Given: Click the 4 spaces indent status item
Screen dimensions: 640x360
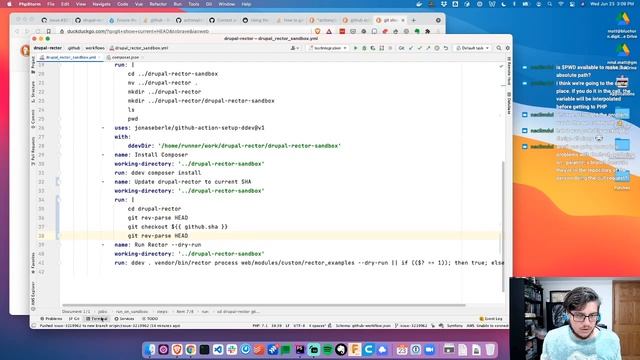Looking at the screenshot, I should 318,326.
